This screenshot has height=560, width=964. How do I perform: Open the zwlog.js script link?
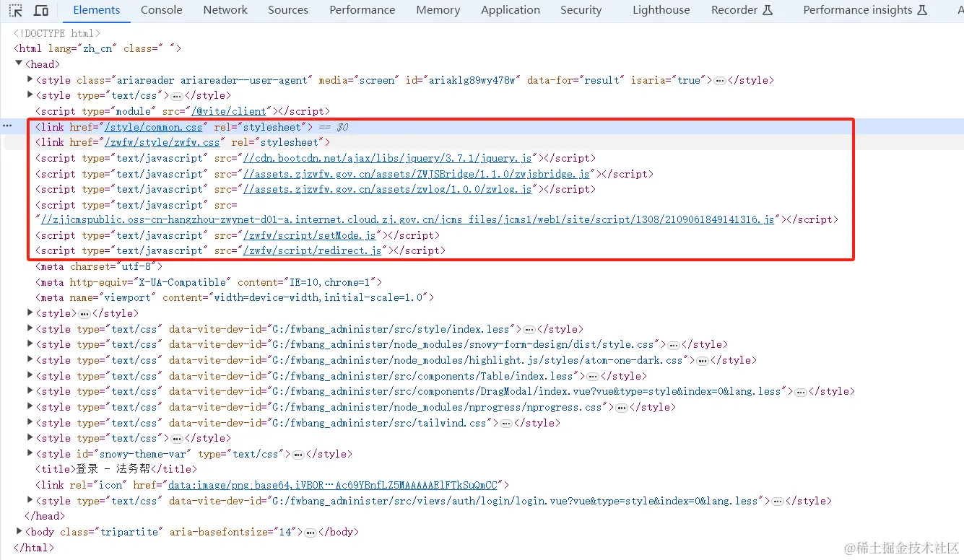pyautogui.click(x=387, y=189)
